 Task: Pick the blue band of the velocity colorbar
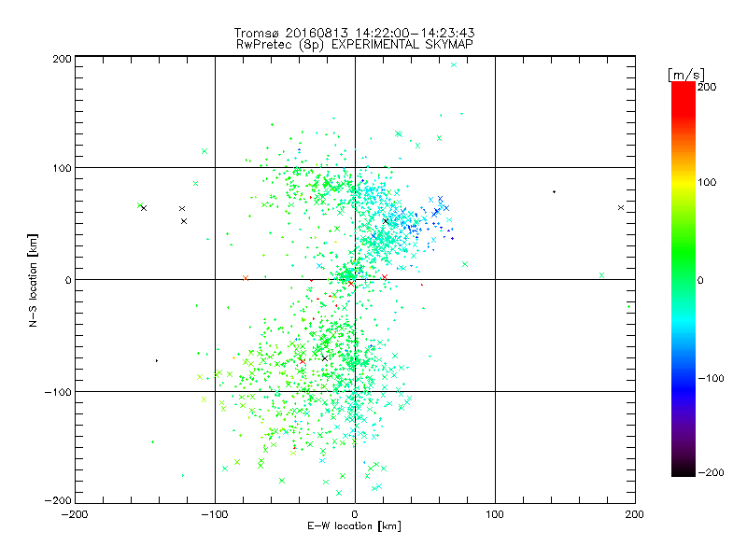(684, 388)
